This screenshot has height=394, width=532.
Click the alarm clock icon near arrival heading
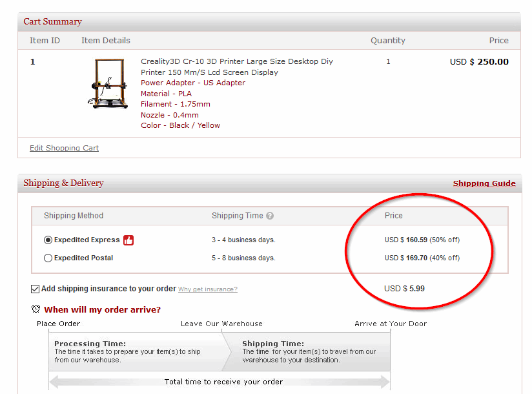[x=36, y=309]
